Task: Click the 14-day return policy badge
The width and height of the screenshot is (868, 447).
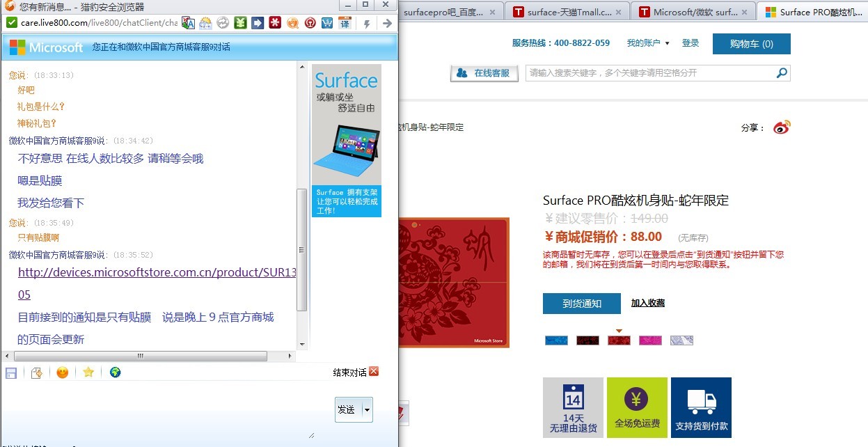Action: click(x=573, y=407)
